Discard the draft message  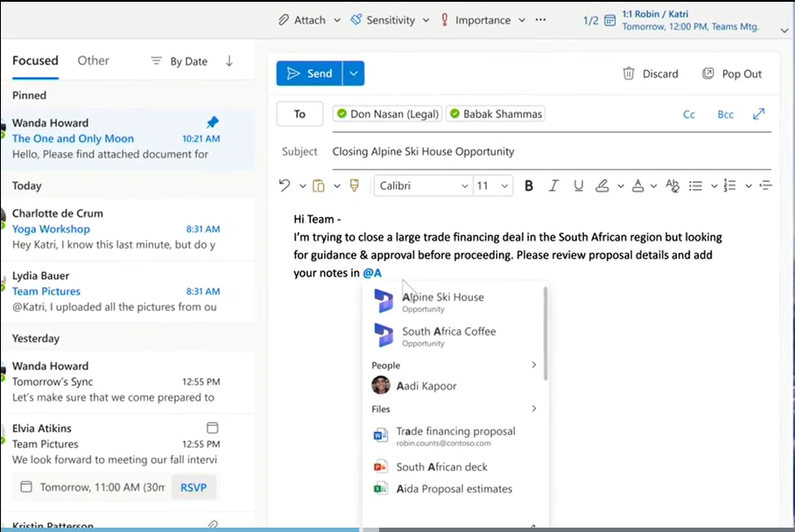[650, 73]
